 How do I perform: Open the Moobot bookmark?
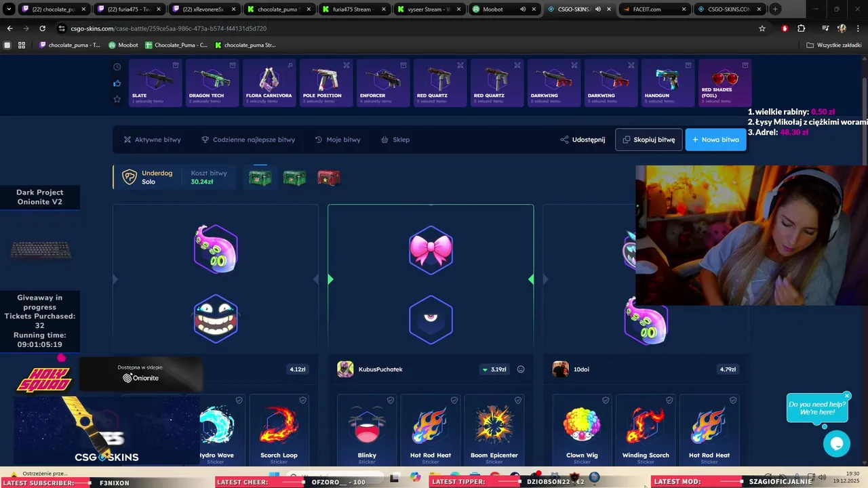point(123,45)
